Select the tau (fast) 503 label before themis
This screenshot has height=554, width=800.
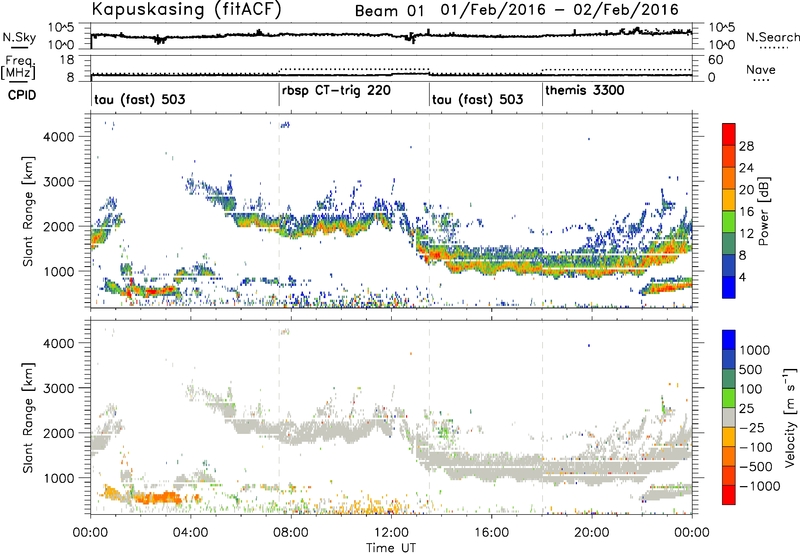point(478,99)
